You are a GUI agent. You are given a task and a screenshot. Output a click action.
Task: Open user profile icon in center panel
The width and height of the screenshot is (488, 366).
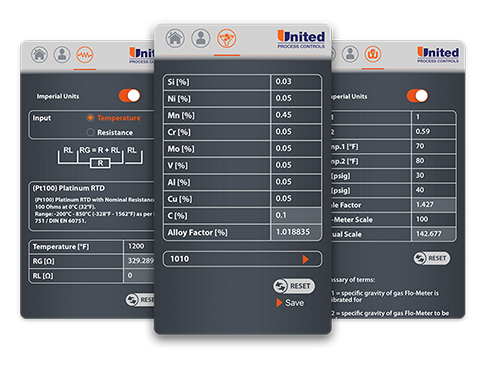pos(200,38)
